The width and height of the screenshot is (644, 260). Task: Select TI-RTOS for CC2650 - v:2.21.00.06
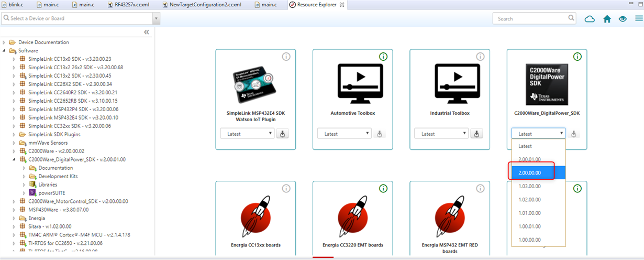[x=65, y=243]
